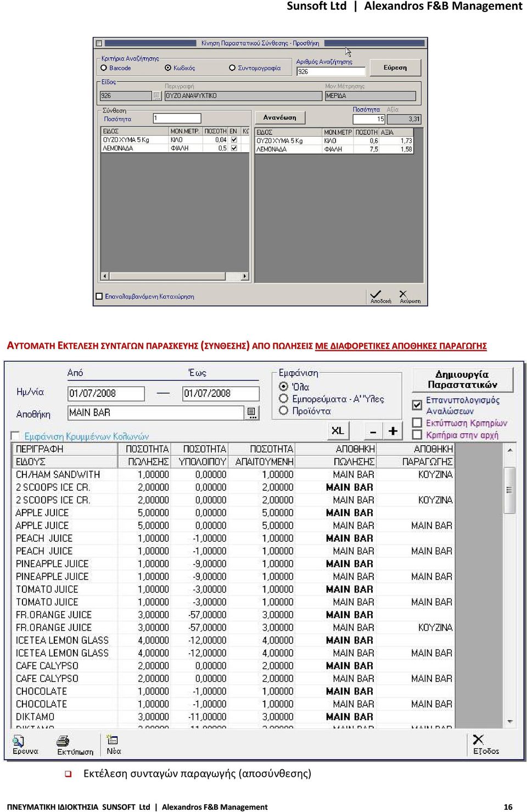
Task: Click the 7,5 quantity cell
Action: tap(366, 149)
